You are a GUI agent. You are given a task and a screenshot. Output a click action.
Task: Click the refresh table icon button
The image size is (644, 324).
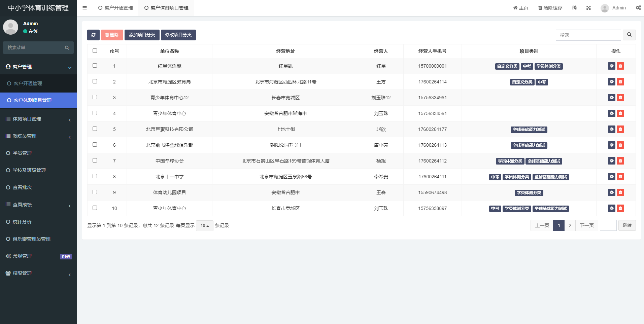click(93, 35)
